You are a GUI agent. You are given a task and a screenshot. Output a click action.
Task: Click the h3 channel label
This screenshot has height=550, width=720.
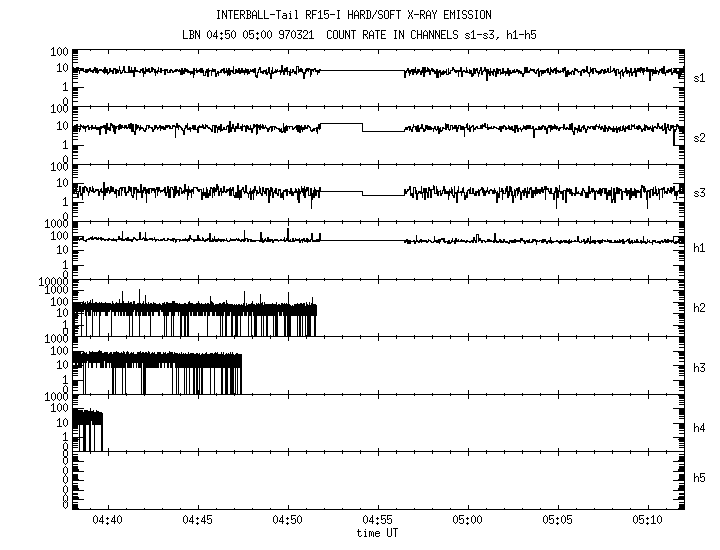click(700, 366)
